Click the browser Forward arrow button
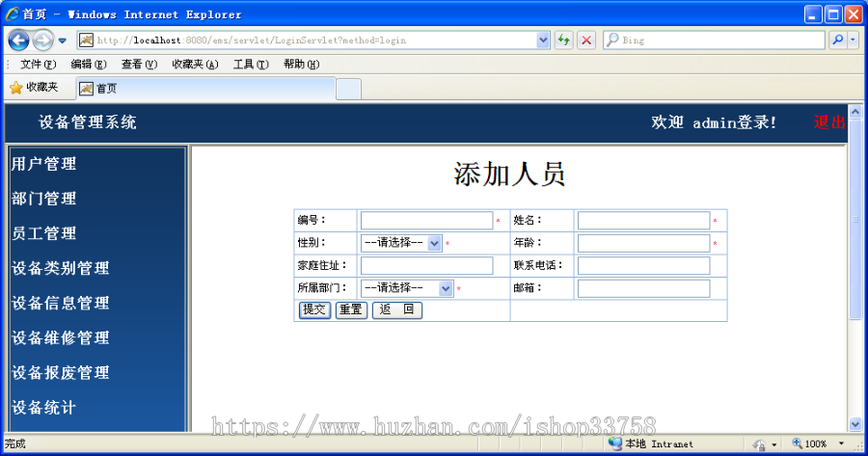Image resolution: width=868 pixels, height=456 pixels. point(42,40)
